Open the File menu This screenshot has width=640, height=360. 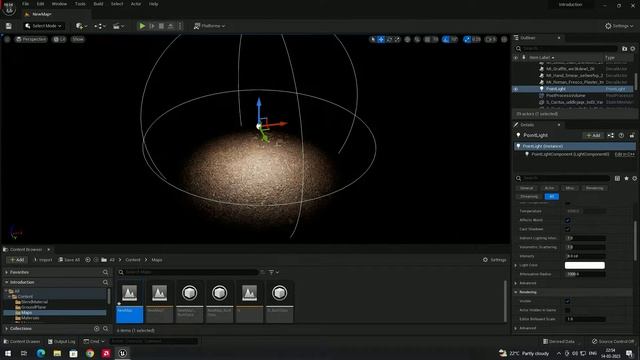(25, 4)
